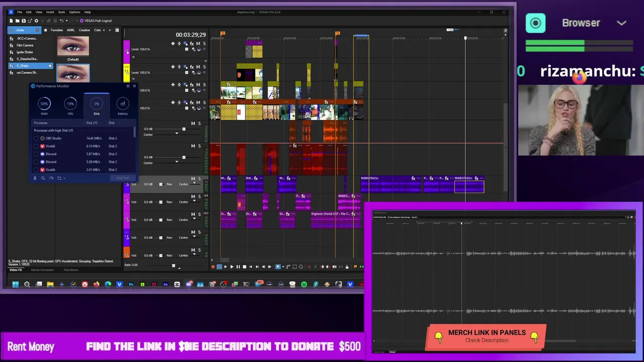This screenshot has width=644, height=362.
Task: Toggle the Lock icon in timeline toolbar
Action: coord(347,267)
